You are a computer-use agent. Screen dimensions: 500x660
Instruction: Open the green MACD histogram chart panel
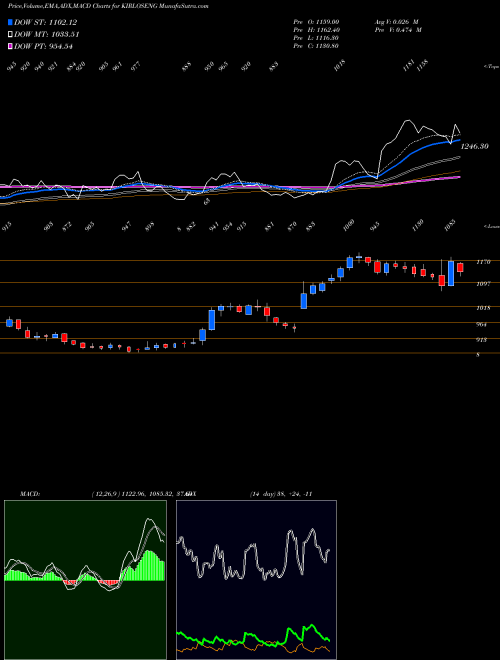(x=85, y=580)
